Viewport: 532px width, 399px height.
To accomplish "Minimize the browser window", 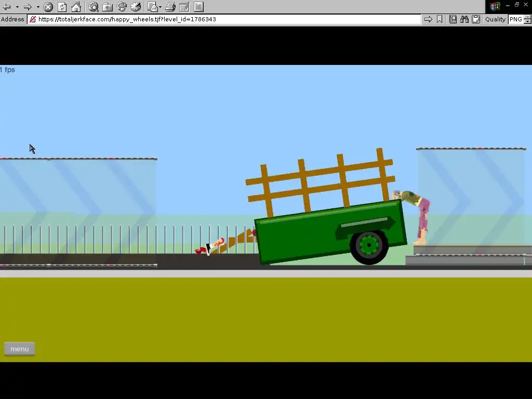I will click(x=508, y=5).
